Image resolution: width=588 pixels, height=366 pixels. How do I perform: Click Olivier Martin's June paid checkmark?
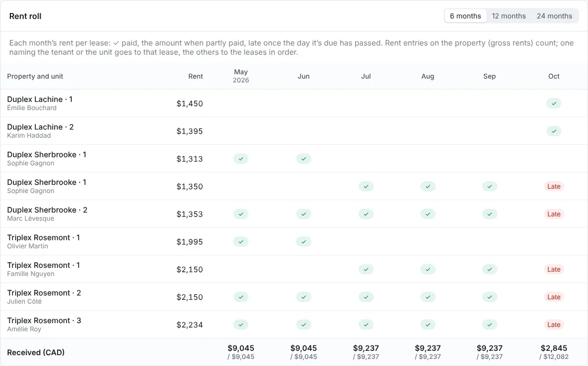pos(304,242)
